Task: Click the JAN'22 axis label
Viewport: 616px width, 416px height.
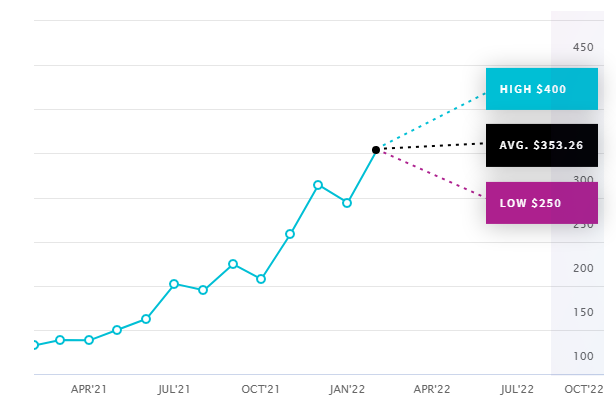Action: tap(347, 389)
